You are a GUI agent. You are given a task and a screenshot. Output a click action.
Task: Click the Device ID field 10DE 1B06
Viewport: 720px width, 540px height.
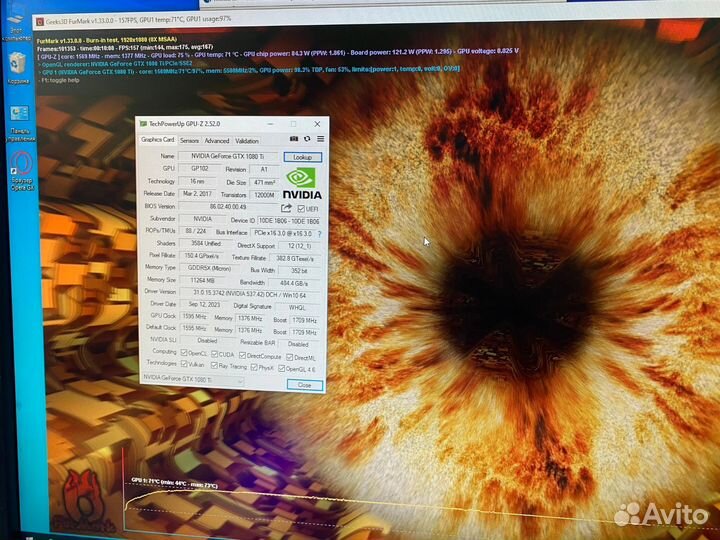(x=289, y=221)
